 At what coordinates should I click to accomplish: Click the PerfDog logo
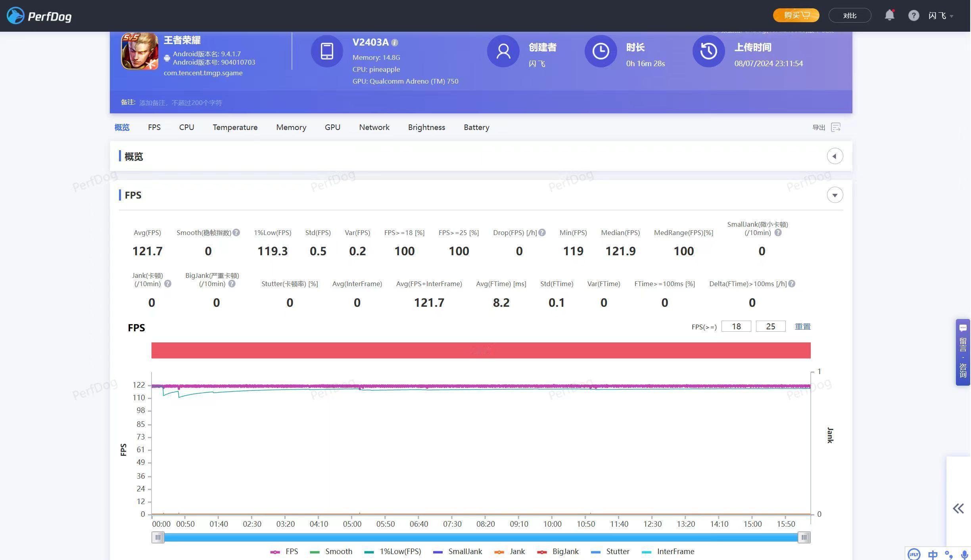[39, 16]
